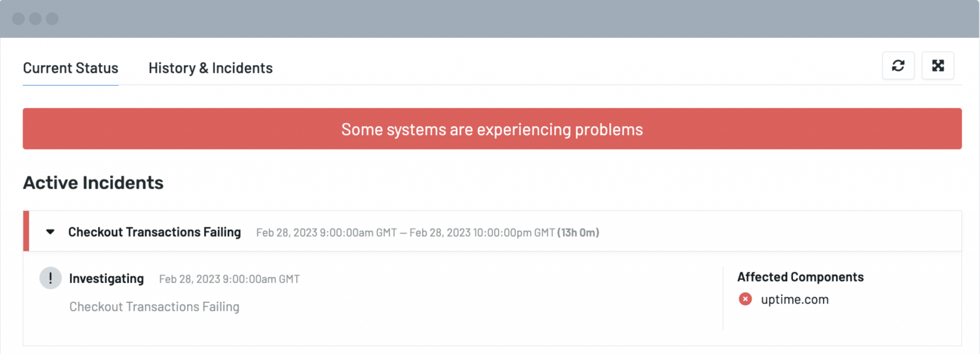Toggle the Investigating status indicator
Viewport: 980px width, 354px height.
pos(51,278)
